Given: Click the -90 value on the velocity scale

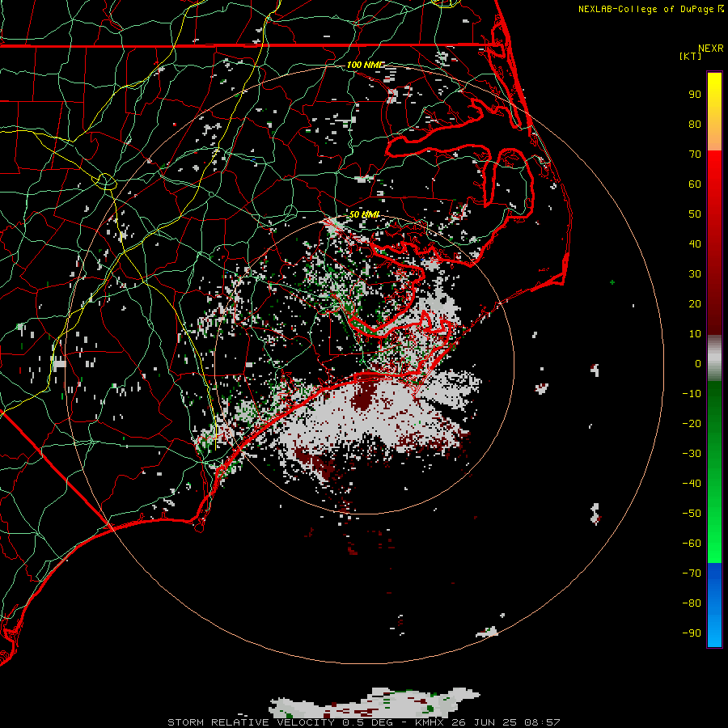Looking at the screenshot, I should 692,633.
